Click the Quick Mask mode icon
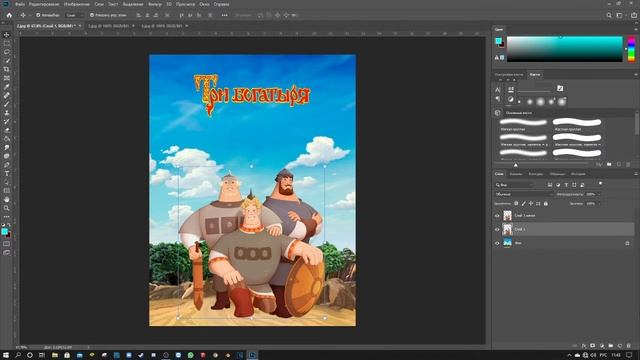Screen dimensions: 640x360 click(x=7, y=244)
